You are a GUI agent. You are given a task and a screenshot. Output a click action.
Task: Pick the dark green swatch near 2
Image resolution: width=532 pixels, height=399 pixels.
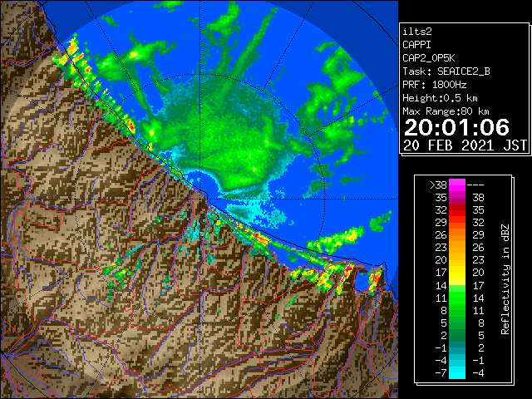tap(457, 335)
